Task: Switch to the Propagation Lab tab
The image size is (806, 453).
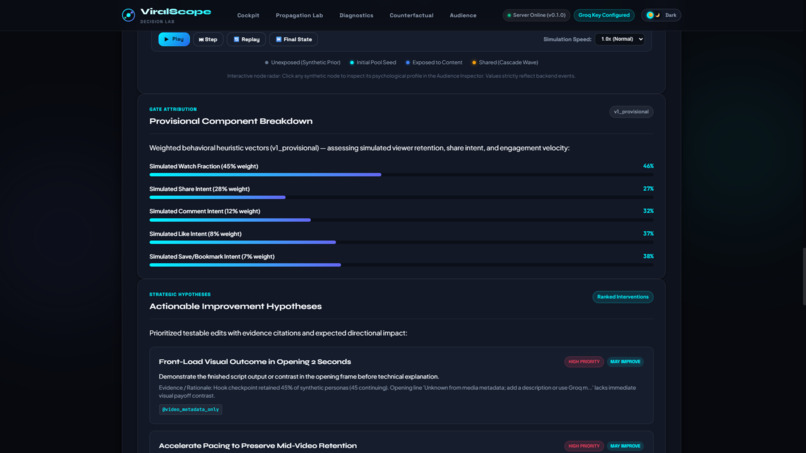Action: [299, 15]
